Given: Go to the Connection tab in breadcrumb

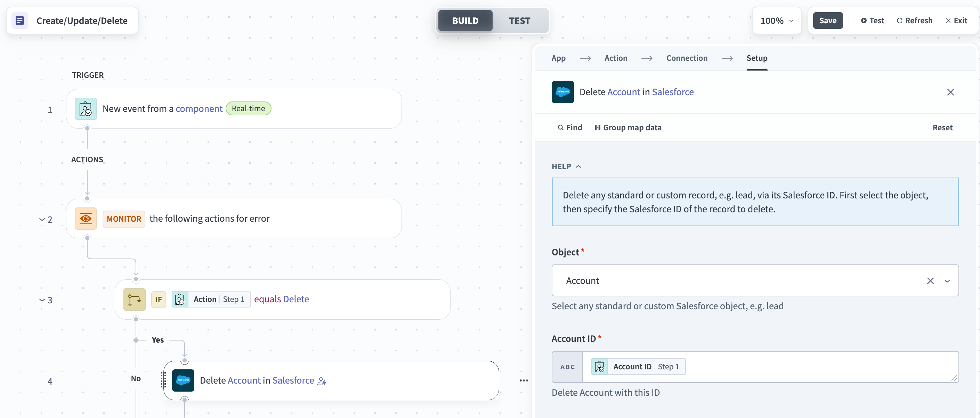Looking at the screenshot, I should (687, 58).
